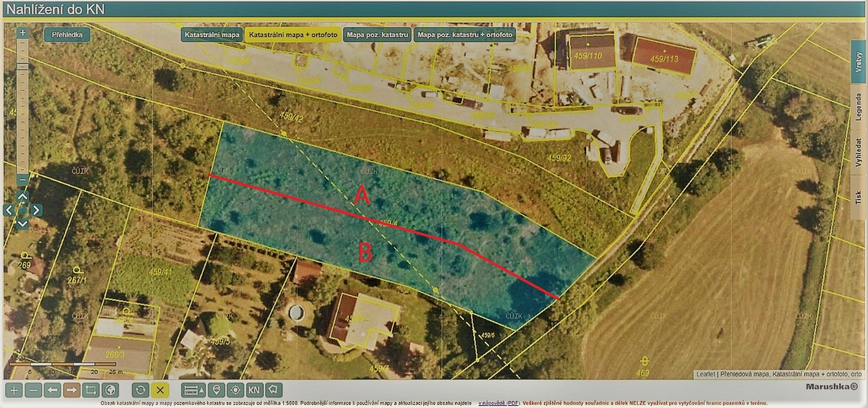Open the measurement ruler tool

(x=193, y=390)
